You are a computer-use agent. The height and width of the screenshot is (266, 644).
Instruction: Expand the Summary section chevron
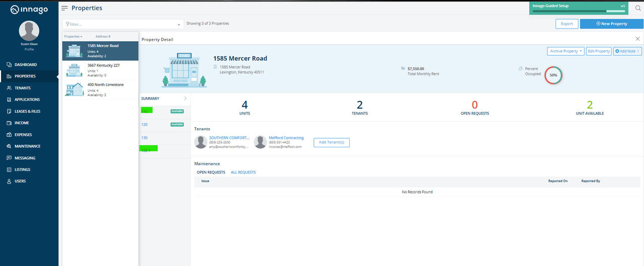[x=185, y=99]
